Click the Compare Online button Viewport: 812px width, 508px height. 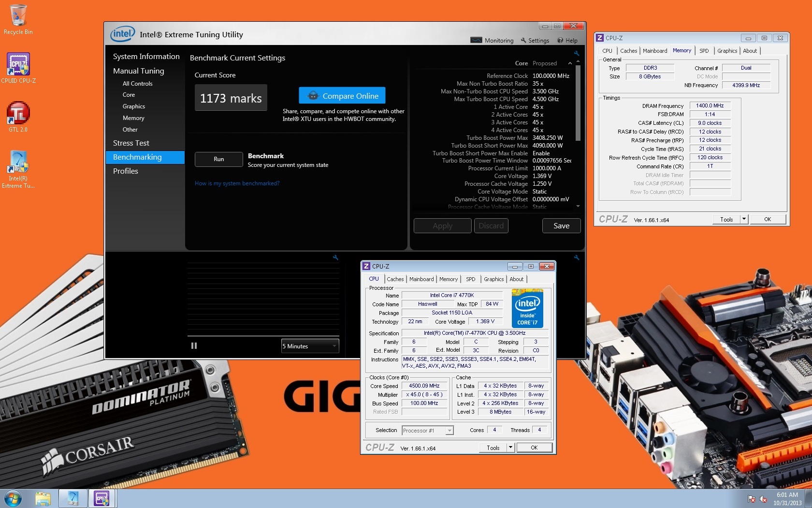pos(342,95)
